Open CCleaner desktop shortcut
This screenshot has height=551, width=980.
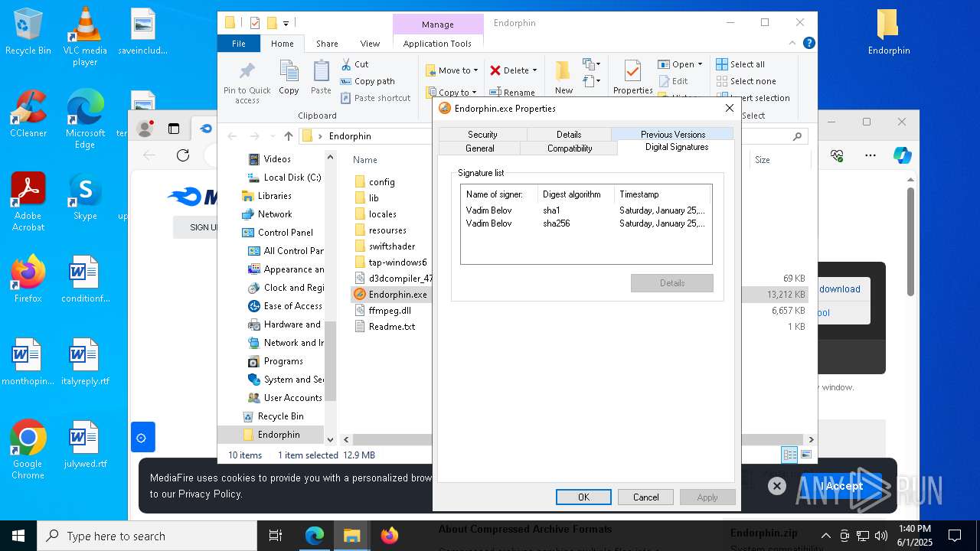[x=28, y=113]
